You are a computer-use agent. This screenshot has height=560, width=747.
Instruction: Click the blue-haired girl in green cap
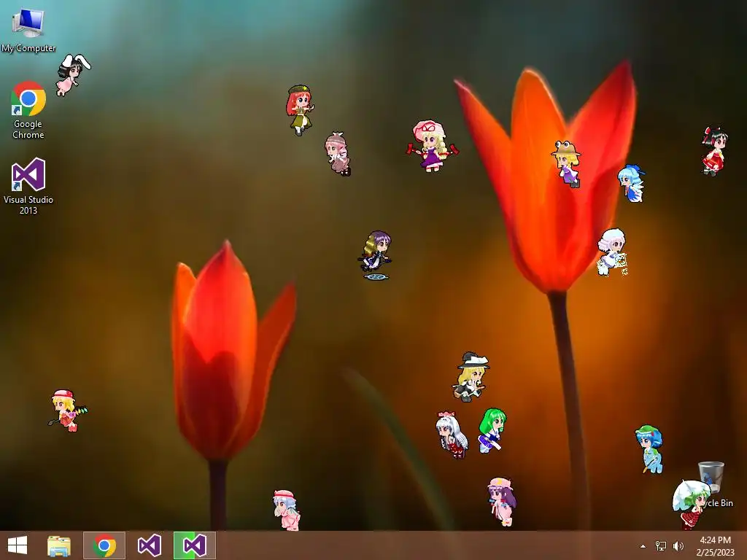point(649,449)
